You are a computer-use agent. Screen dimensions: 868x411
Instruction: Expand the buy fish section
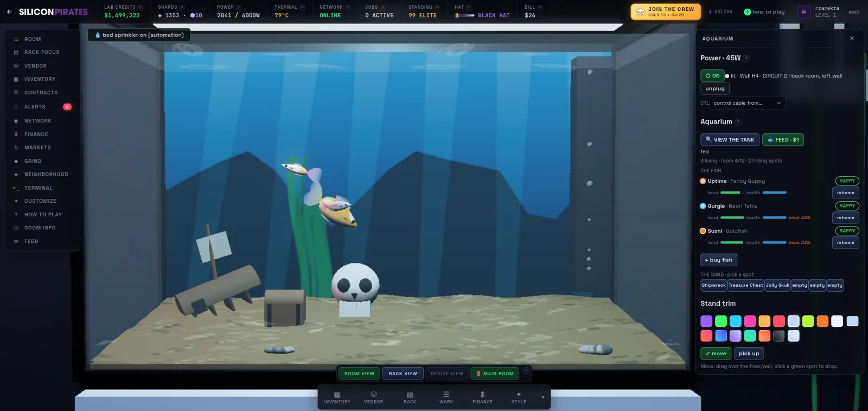[719, 260]
